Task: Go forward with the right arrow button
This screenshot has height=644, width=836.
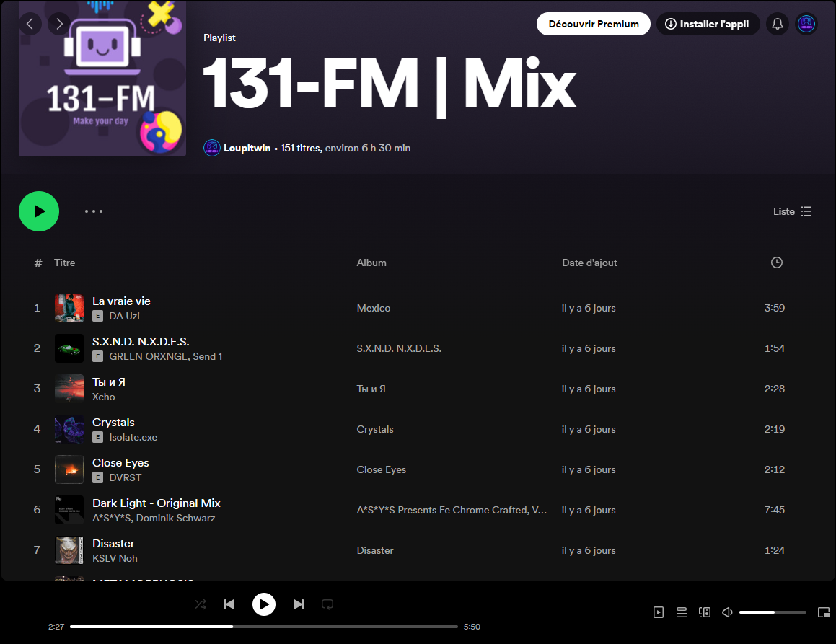Action: (59, 24)
